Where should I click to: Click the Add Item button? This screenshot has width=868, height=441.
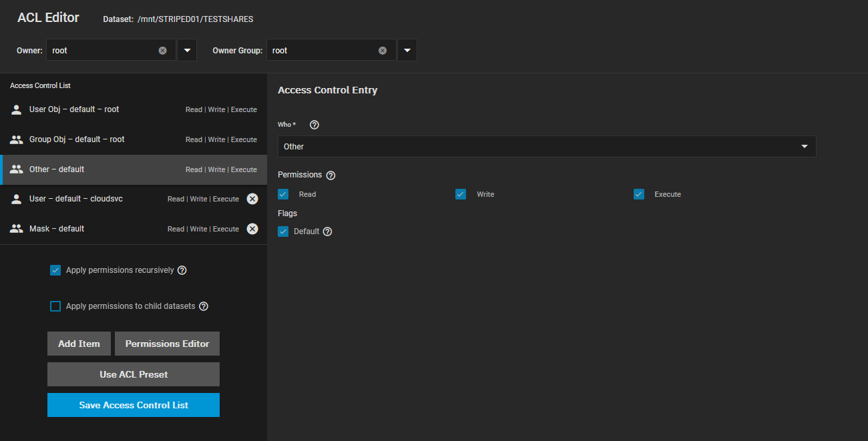(79, 344)
